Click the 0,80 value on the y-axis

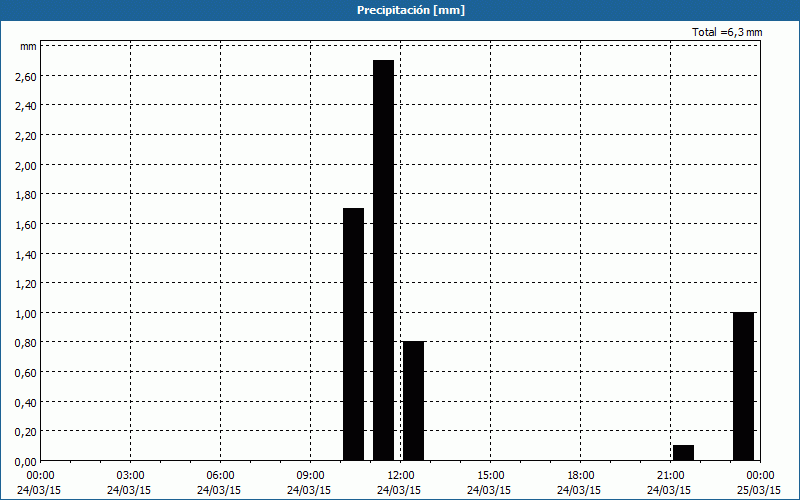(26, 343)
